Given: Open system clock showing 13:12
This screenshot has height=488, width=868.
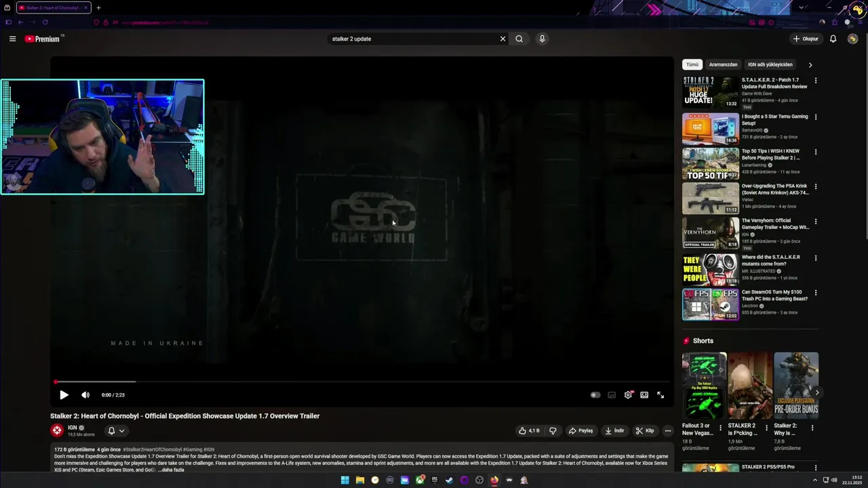Looking at the screenshot, I should coord(852,480).
